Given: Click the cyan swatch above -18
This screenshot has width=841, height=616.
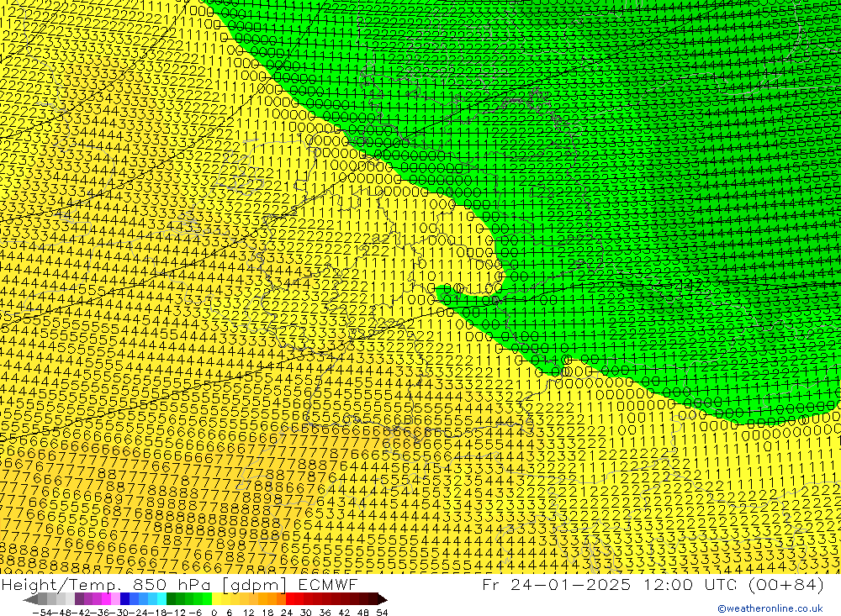Looking at the screenshot, I should (161, 599).
